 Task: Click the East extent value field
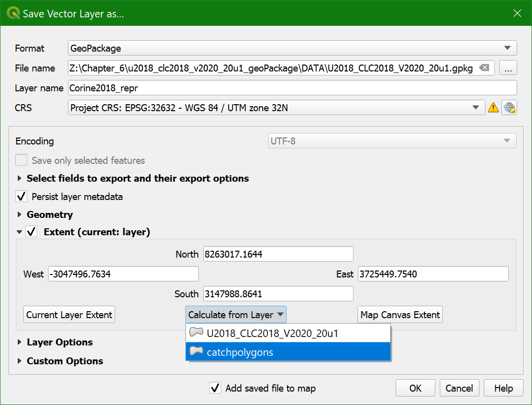pyautogui.click(x=433, y=273)
